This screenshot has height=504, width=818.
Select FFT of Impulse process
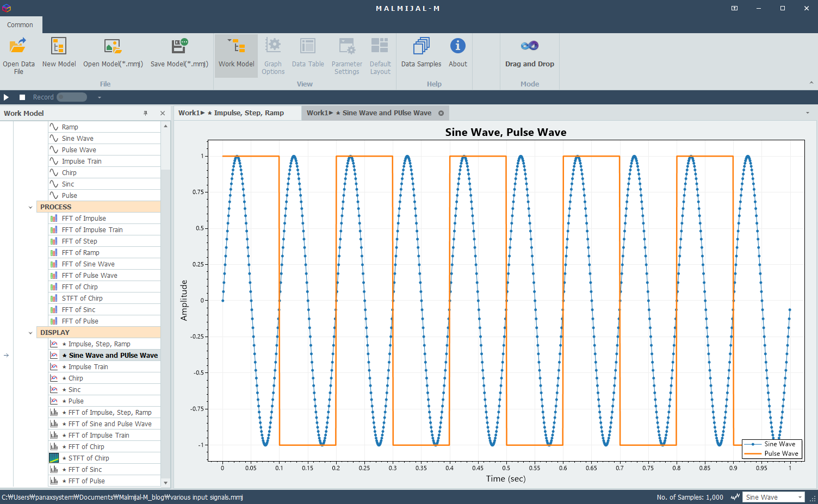click(x=104, y=219)
